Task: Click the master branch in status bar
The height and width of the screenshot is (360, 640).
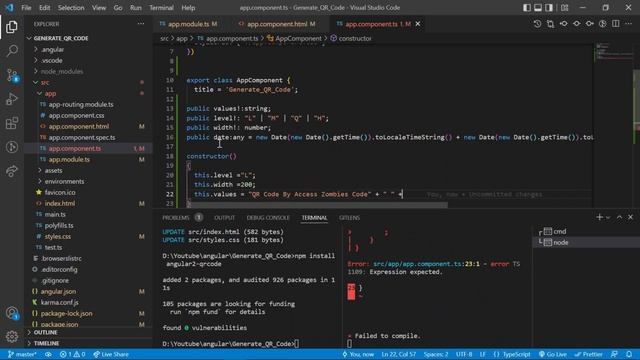Action: click(x=22, y=354)
